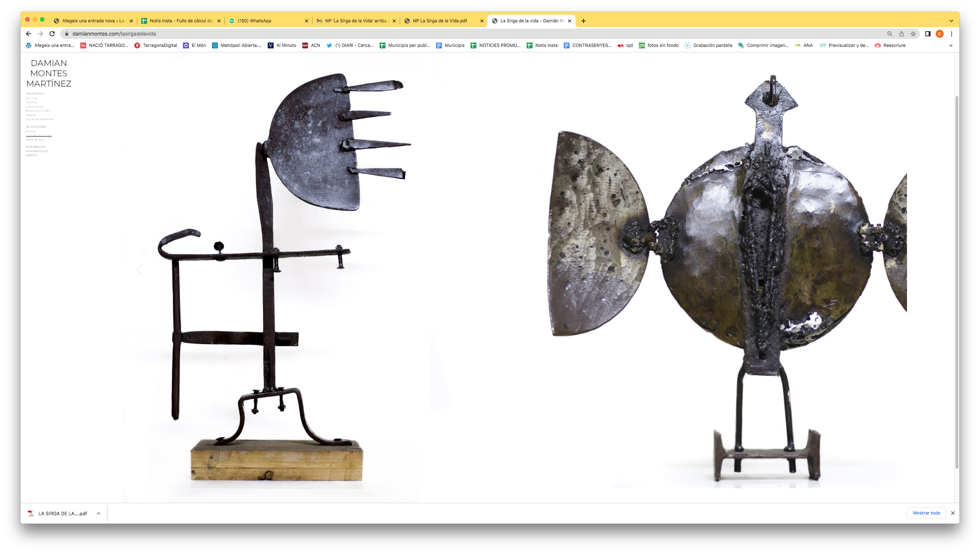
Task: Click the zoom magnifier in address bar
Action: [x=889, y=34]
